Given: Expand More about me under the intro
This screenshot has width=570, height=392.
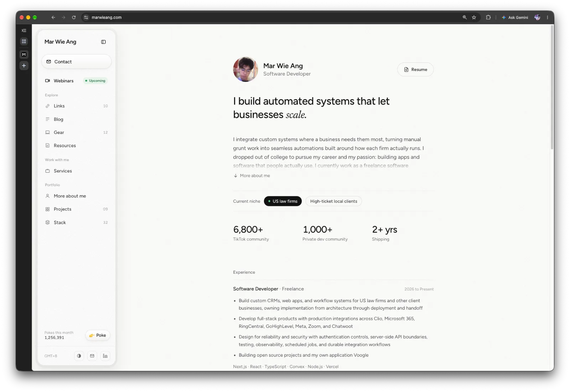Looking at the screenshot, I should (x=252, y=176).
